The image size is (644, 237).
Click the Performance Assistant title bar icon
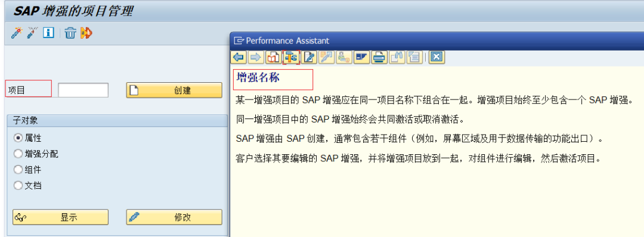(x=239, y=41)
